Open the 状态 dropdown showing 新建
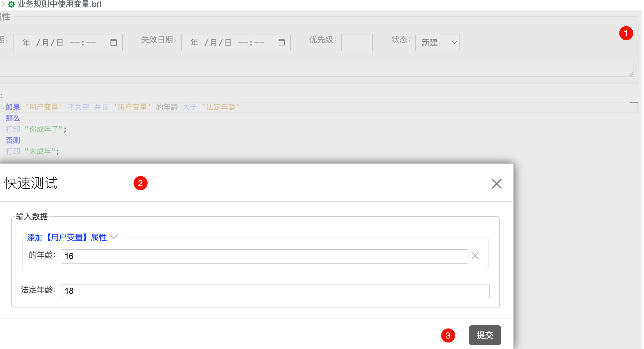Image resolution: width=644 pixels, height=349 pixels. tap(437, 43)
